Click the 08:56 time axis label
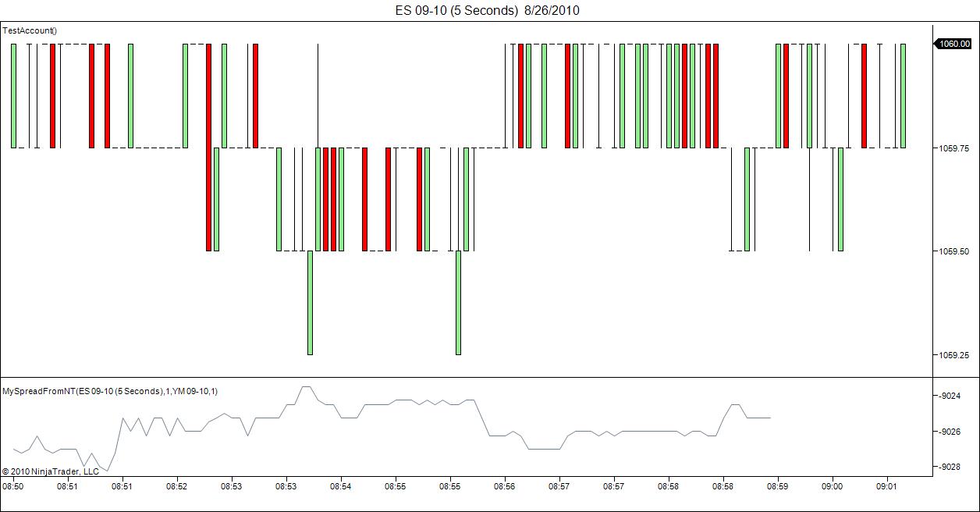 point(505,485)
